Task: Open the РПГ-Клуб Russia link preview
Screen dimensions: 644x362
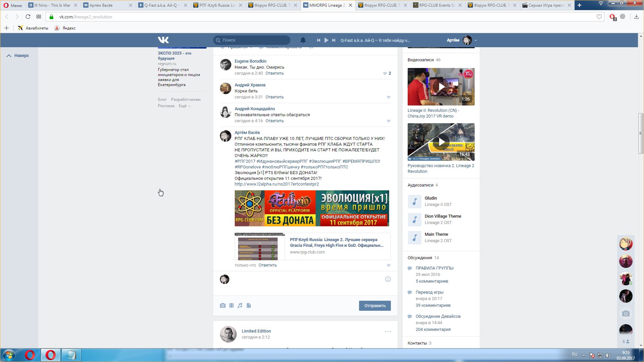Action: pos(312,246)
